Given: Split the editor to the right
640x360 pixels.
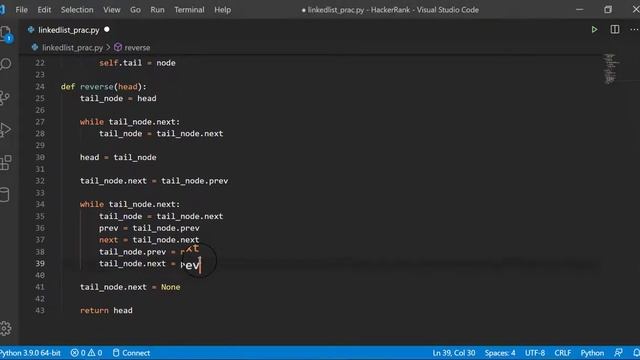Looking at the screenshot, I should click(615, 29).
